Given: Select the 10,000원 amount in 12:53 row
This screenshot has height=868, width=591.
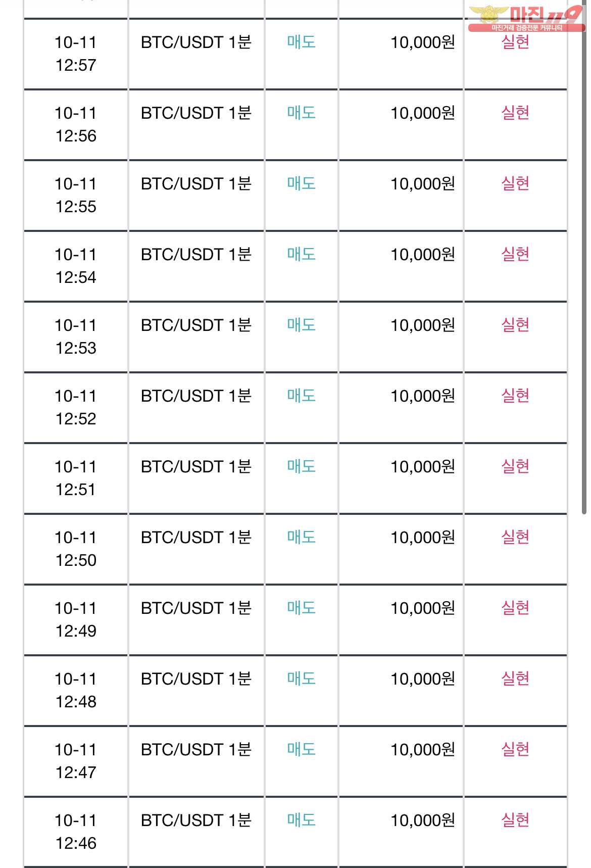Looking at the screenshot, I should pos(423,325).
